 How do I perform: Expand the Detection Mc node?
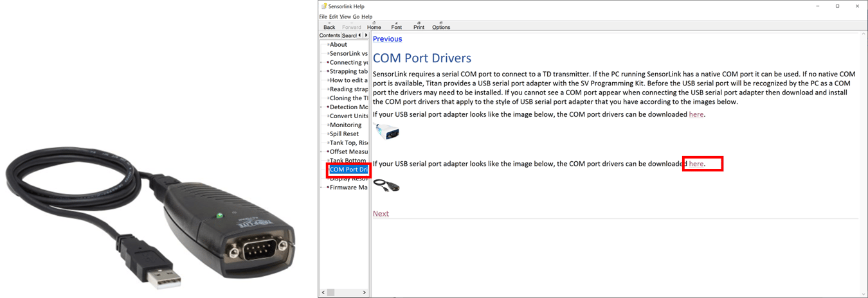pyautogui.click(x=321, y=107)
